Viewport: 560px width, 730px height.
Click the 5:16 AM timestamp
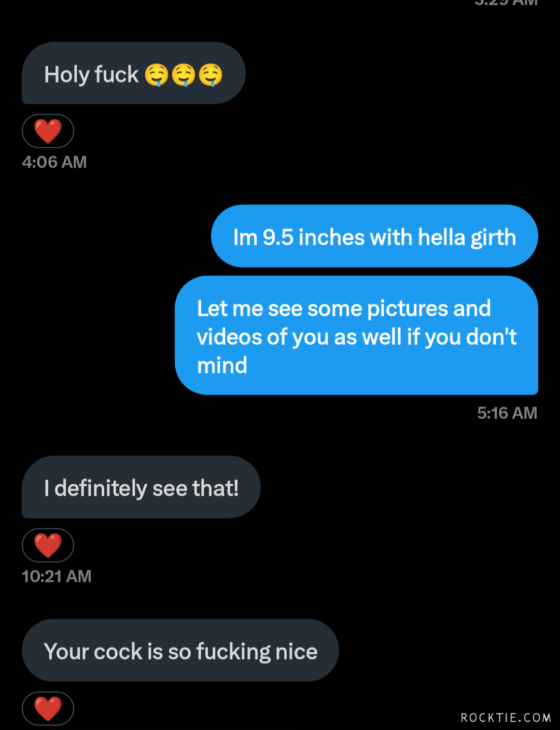(507, 413)
